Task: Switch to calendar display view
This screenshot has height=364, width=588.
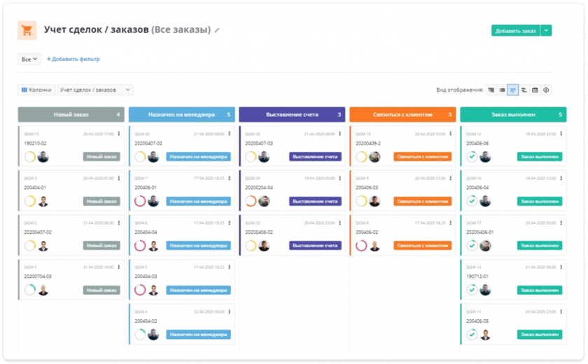Action: pos(535,90)
